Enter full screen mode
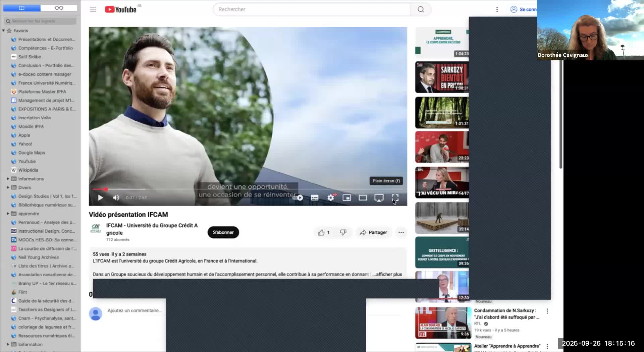Screen dimensions: 644x352 coord(395,198)
